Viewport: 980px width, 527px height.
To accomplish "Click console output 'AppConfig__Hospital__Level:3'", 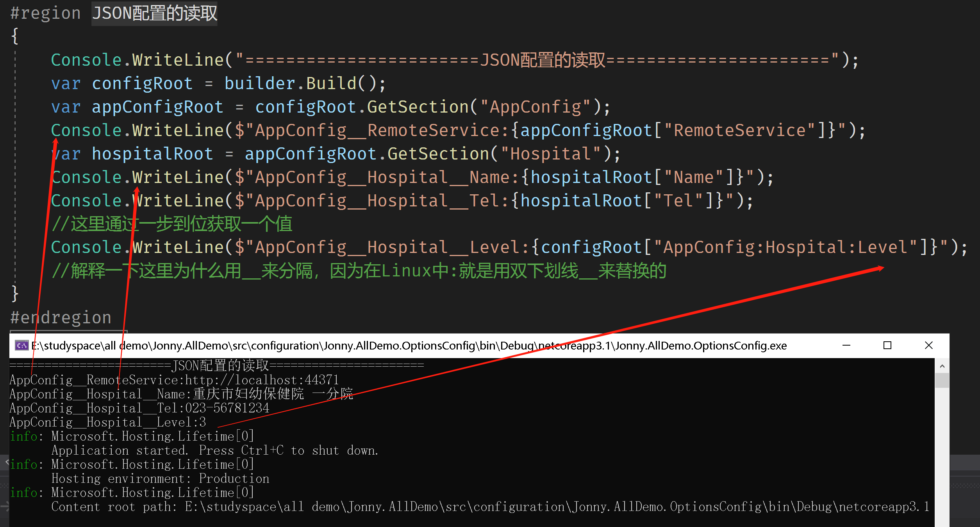I will (x=108, y=422).
